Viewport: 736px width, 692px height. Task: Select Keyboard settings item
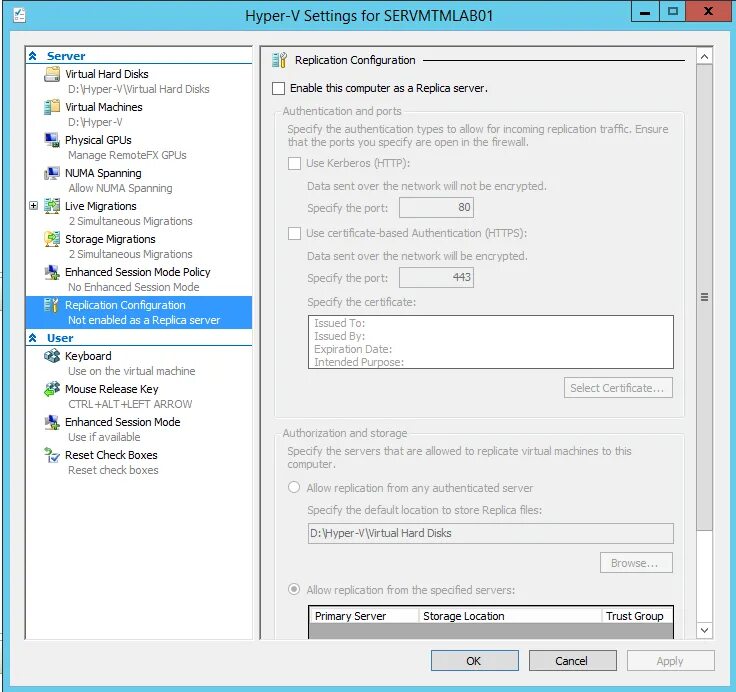click(x=88, y=356)
